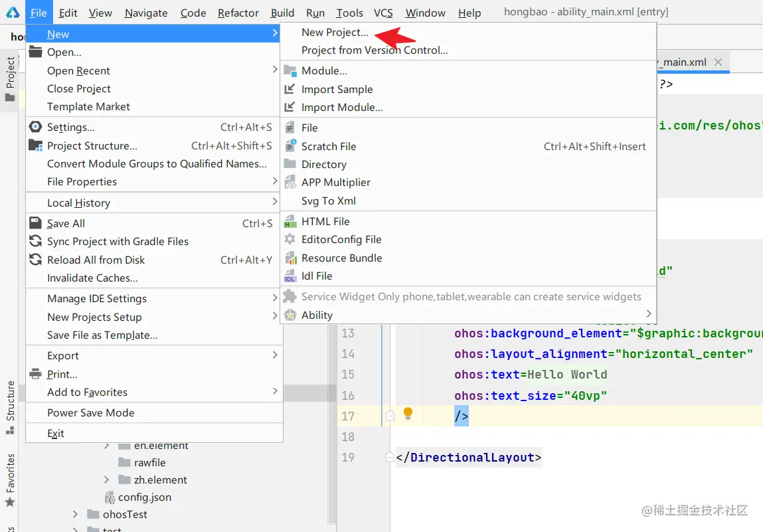The image size is (763, 532).
Task: Select New Project... from submenu
Action: [468, 32]
